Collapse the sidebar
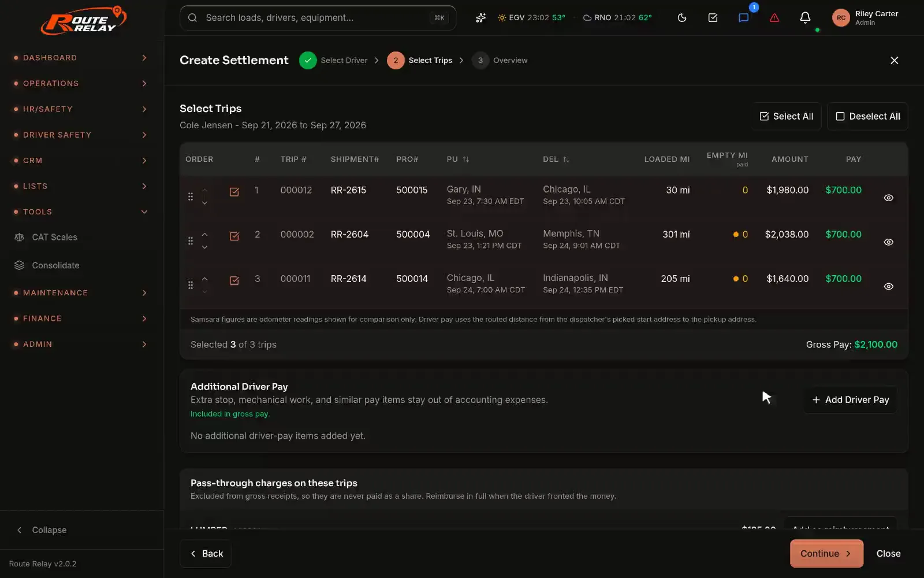Viewport: 924px width, 578px height. click(42, 531)
